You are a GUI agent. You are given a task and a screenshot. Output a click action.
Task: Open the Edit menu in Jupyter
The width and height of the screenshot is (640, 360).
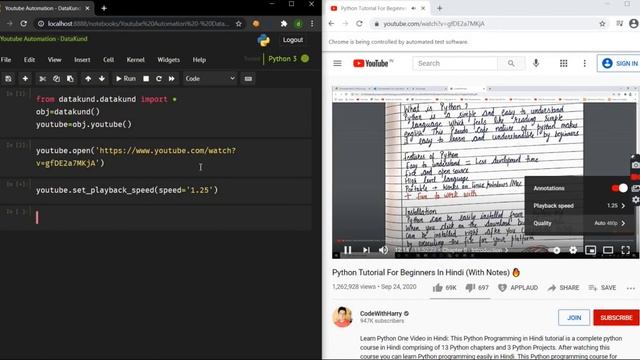[x=29, y=60]
